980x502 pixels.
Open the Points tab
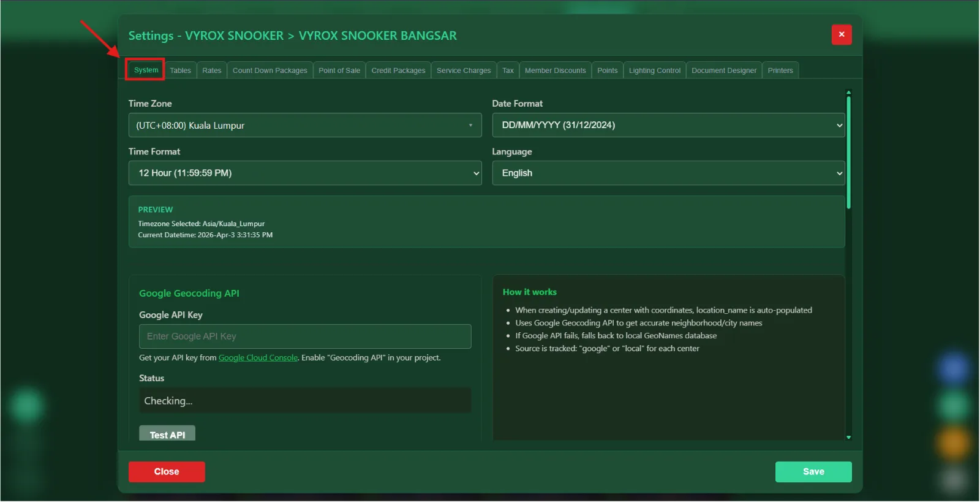(608, 70)
